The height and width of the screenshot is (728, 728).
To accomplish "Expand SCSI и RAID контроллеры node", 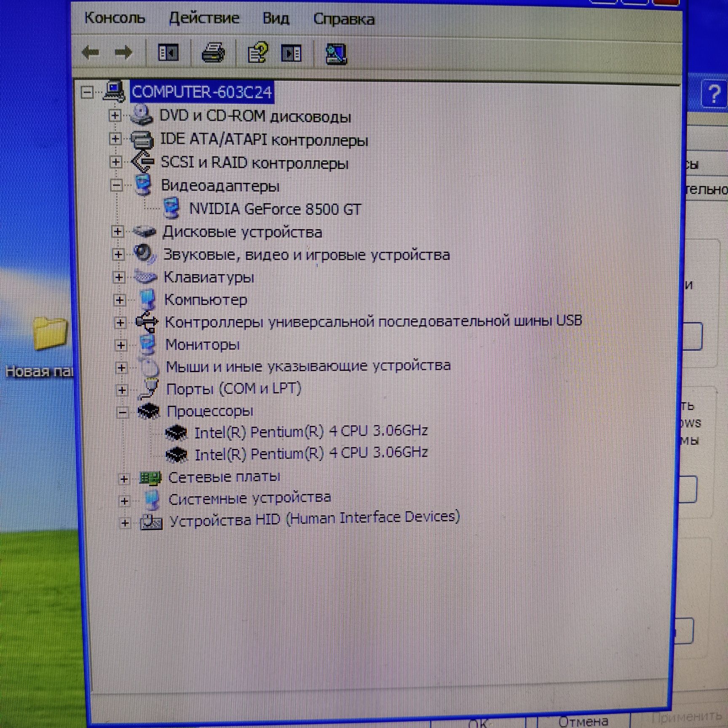I will pyautogui.click(x=116, y=162).
